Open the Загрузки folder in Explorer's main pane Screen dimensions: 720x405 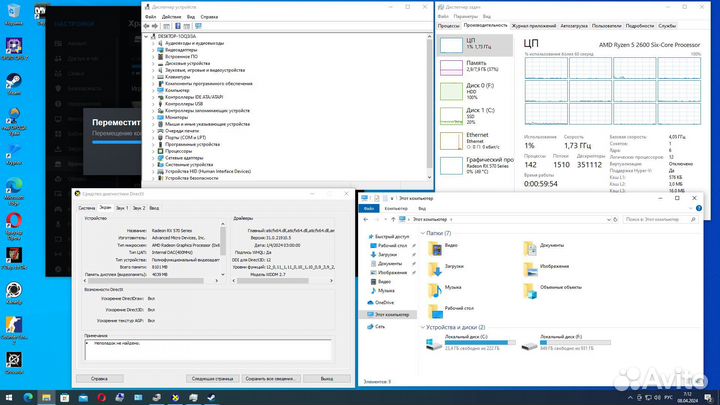pyautogui.click(x=445, y=269)
